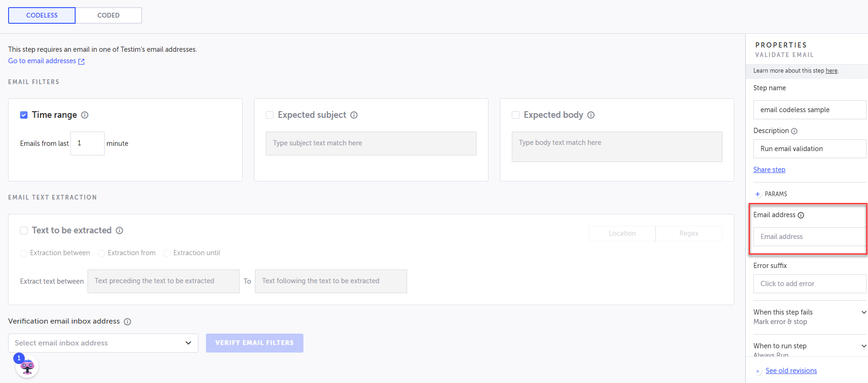Expand the When this step fails dropdown

pos(863,312)
